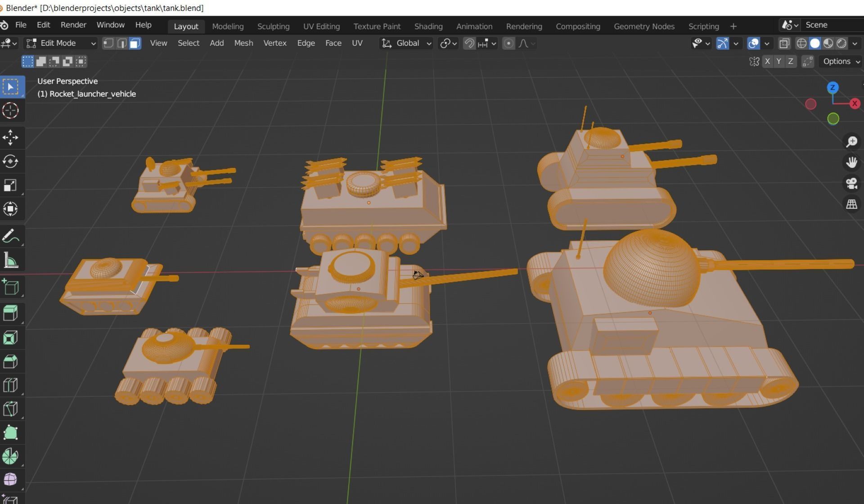Open the Mesh menu
The height and width of the screenshot is (504, 864).
click(243, 43)
